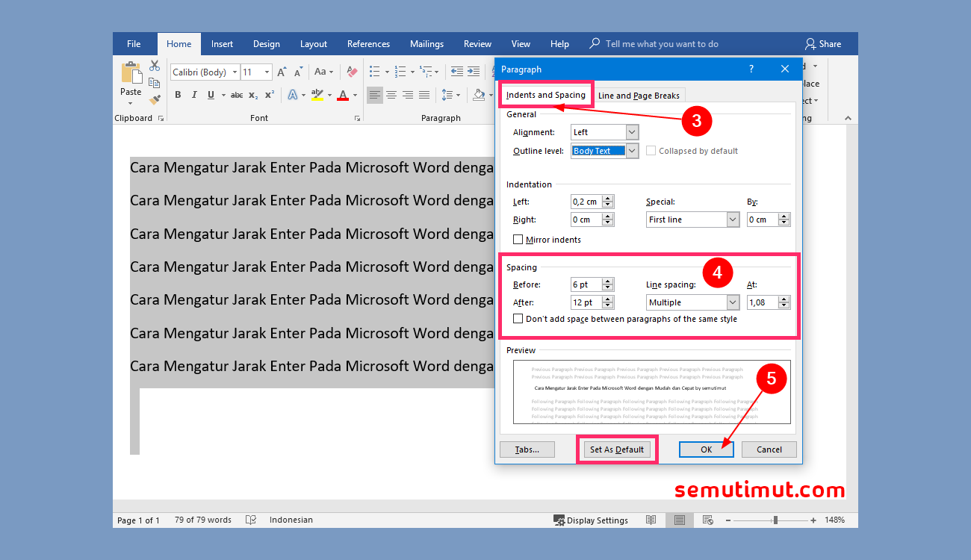Click the Increase Indent icon

point(474,72)
